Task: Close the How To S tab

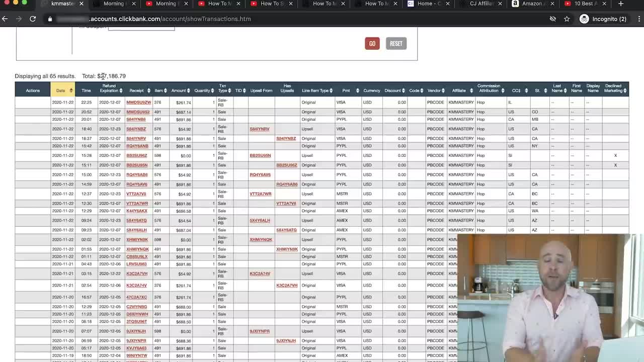Action: [x=290, y=4]
